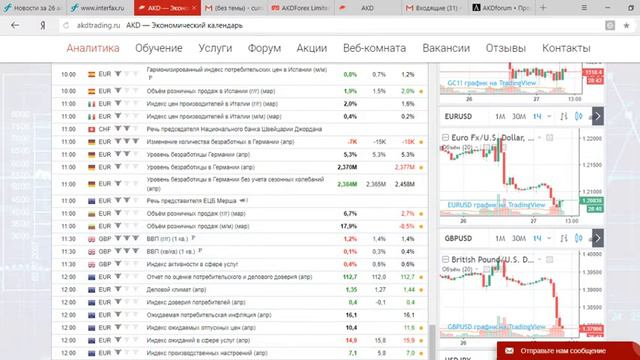The height and width of the screenshot is (360, 640).
Task: Open Аналитика menu item
Action: [x=93, y=48]
